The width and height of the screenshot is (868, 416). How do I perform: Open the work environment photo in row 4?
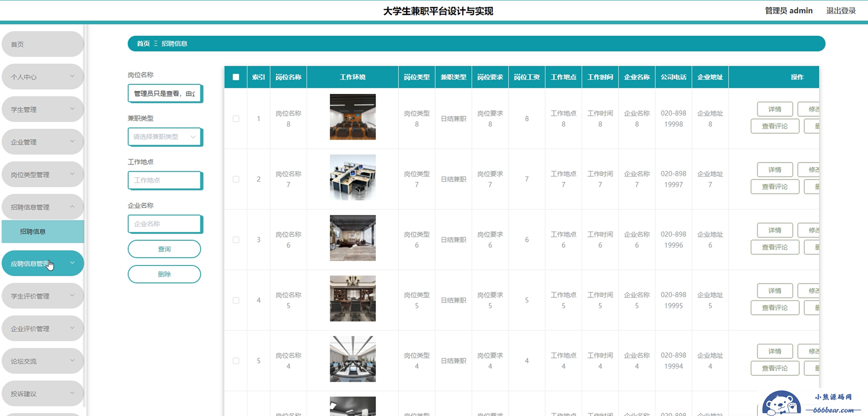(352, 298)
